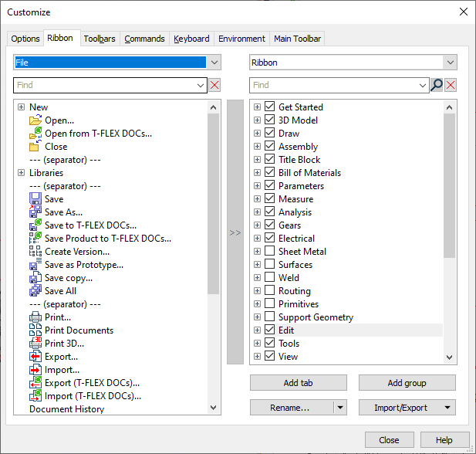Viewport: 476px width, 454px height.
Task: Click the Close button at bottom
Action: pyautogui.click(x=389, y=440)
